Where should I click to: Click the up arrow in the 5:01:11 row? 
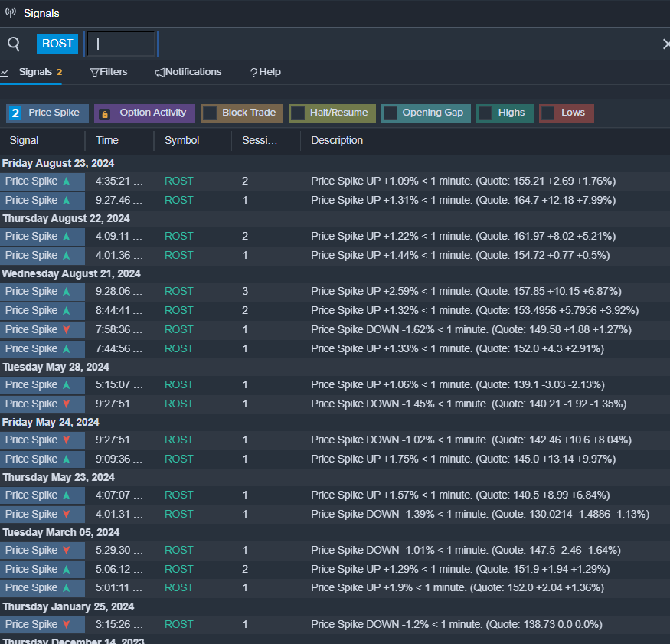click(66, 587)
